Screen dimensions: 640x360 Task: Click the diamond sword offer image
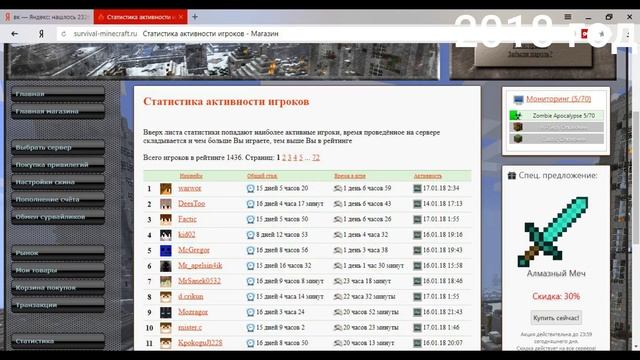coord(553,232)
